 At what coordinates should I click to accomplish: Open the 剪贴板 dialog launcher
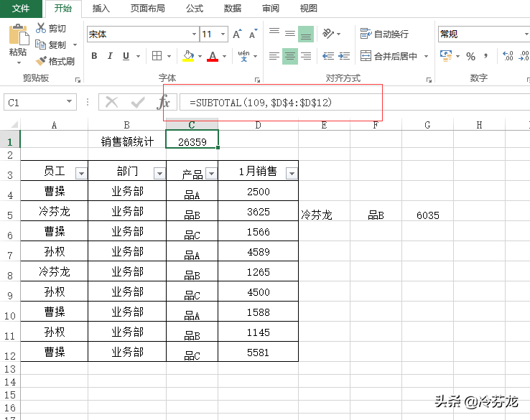pyautogui.click(x=78, y=80)
